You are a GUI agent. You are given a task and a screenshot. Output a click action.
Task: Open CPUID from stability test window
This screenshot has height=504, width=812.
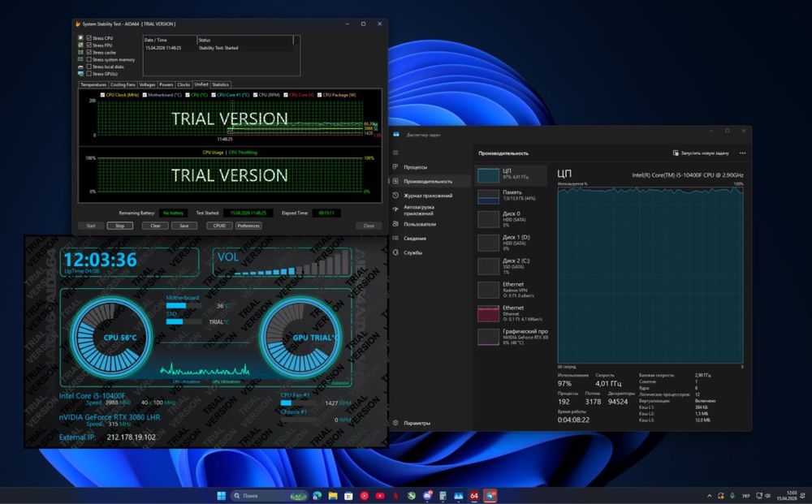click(x=219, y=226)
